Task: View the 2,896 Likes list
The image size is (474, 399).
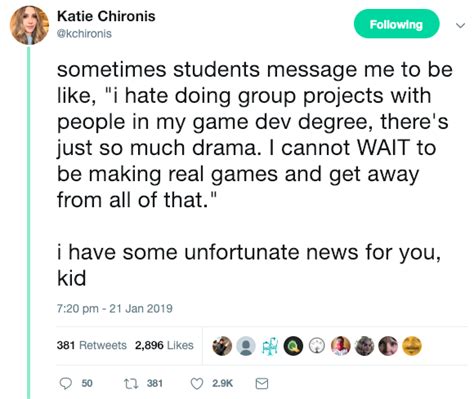Action: coord(164,345)
